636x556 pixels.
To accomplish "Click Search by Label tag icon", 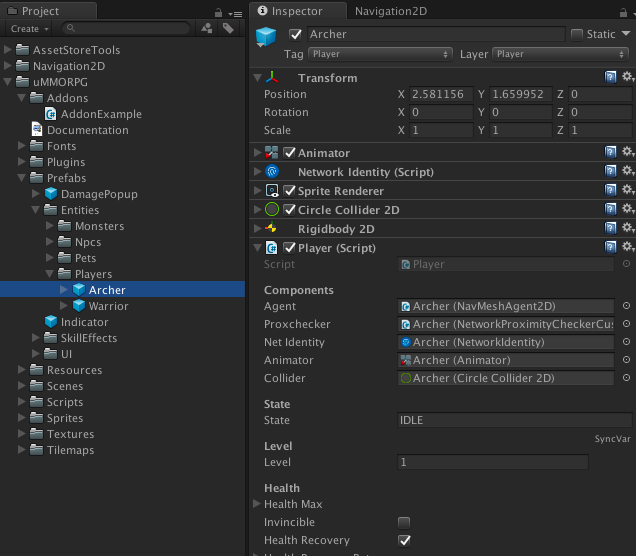I will (228, 28).
